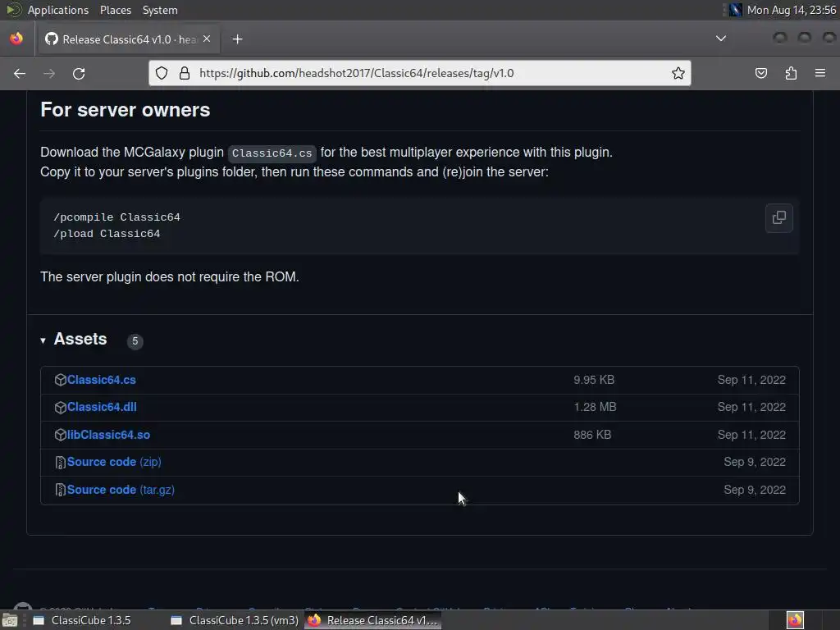Click the clock showing Mon Aug 14, 23:56
The image size is (840, 630).
792,10
